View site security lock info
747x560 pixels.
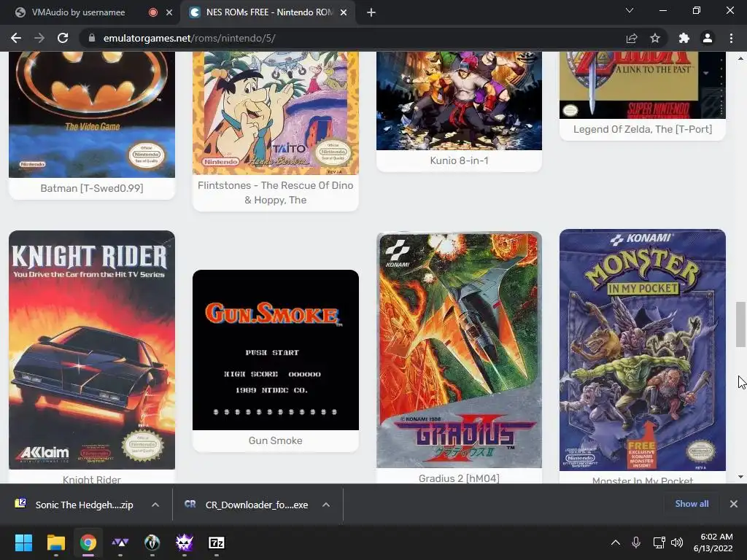92,38
